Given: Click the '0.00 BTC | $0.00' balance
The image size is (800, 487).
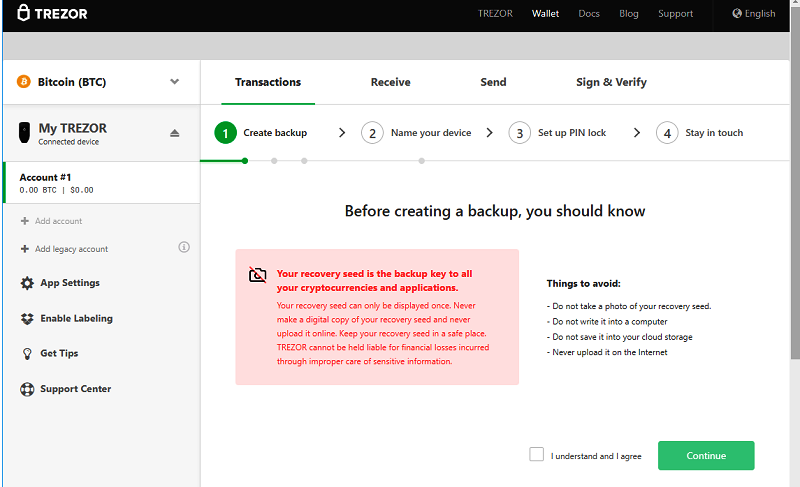Looking at the screenshot, I should tap(57, 190).
